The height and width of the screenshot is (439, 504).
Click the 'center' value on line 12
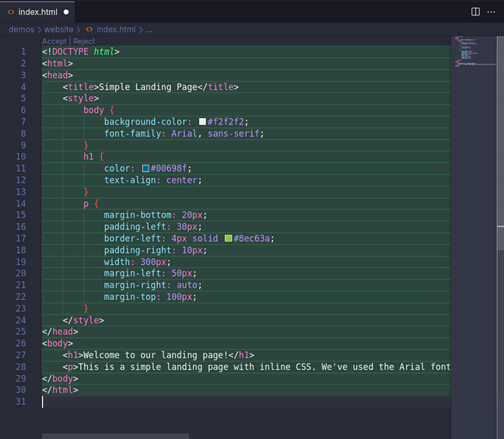(181, 180)
